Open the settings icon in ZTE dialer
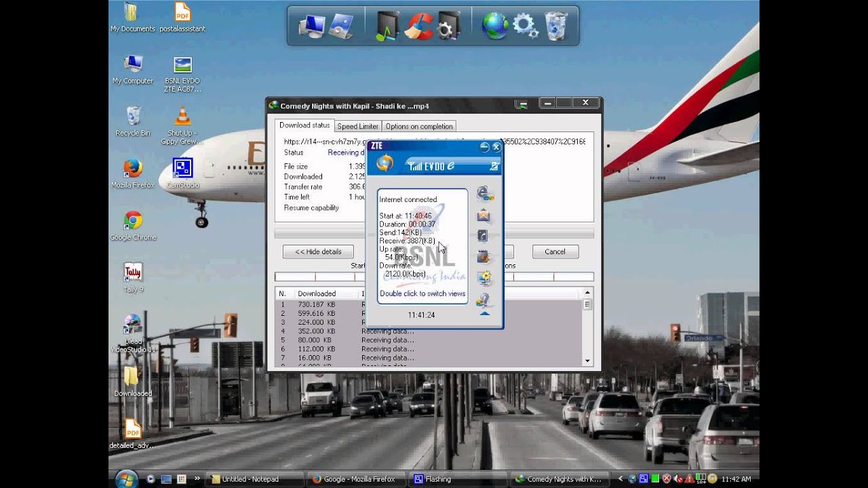Screen dimensions: 868x488 tap(484, 277)
